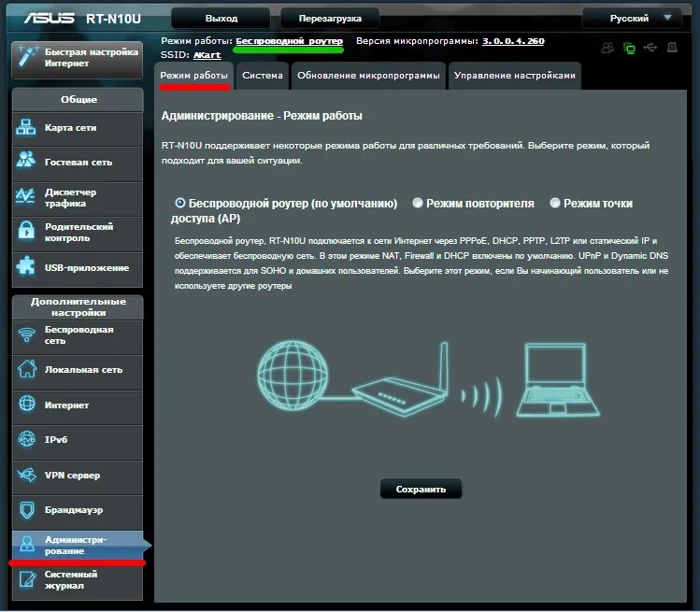Open Quick Internet Setup wand icon
The image size is (700, 612).
pos(28,57)
